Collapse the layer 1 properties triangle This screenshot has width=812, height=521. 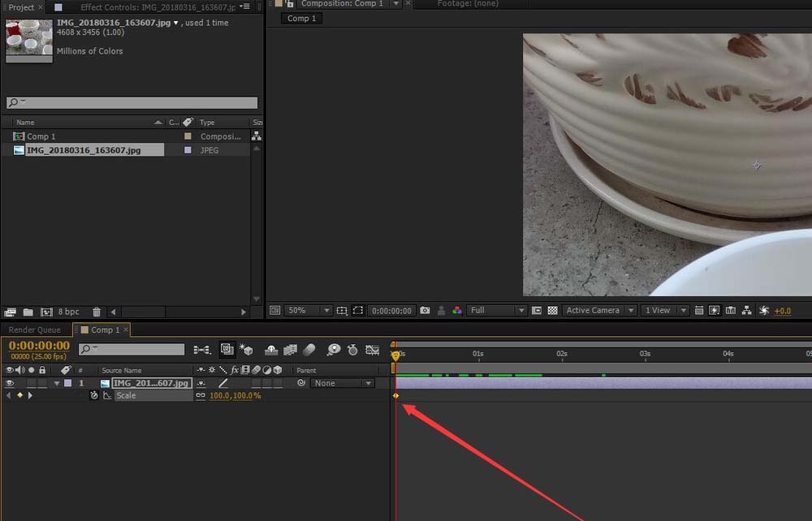pyautogui.click(x=57, y=383)
